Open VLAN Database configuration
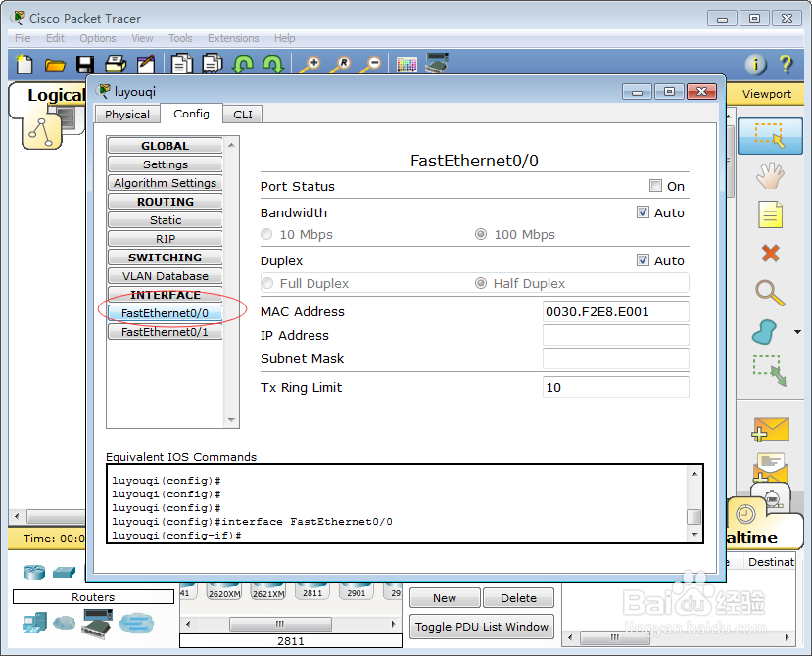 166,276
